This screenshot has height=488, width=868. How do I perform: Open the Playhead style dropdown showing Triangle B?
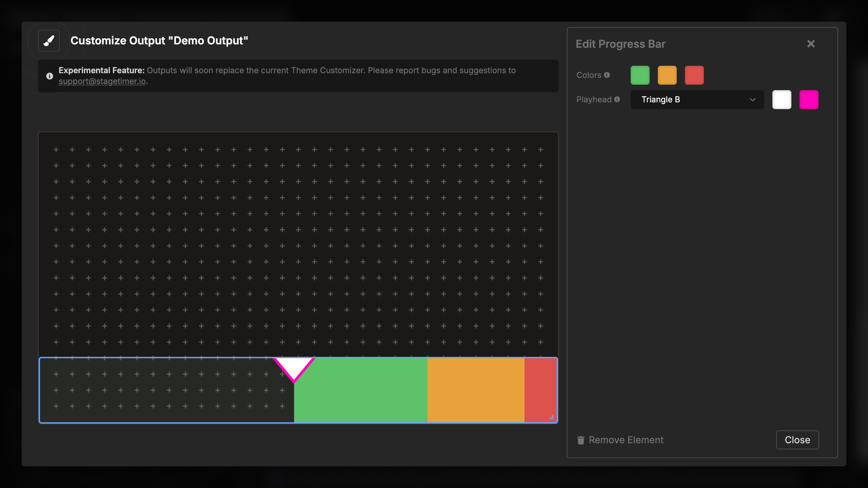[697, 100]
